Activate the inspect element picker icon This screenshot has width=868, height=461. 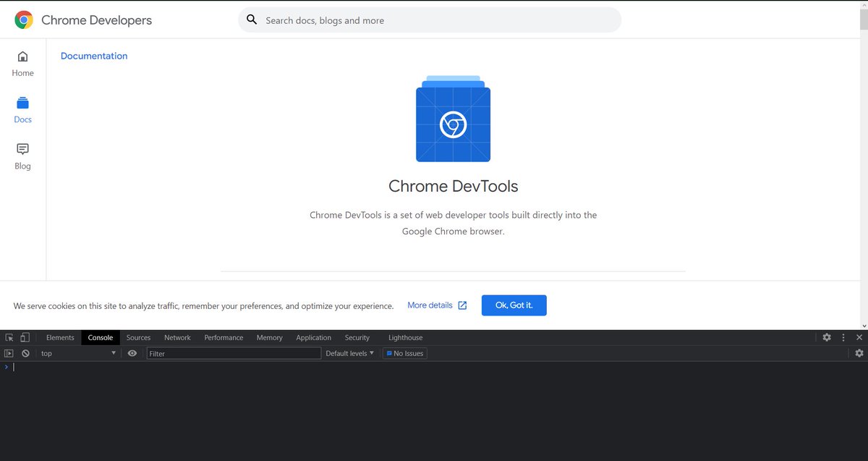pyautogui.click(x=9, y=337)
